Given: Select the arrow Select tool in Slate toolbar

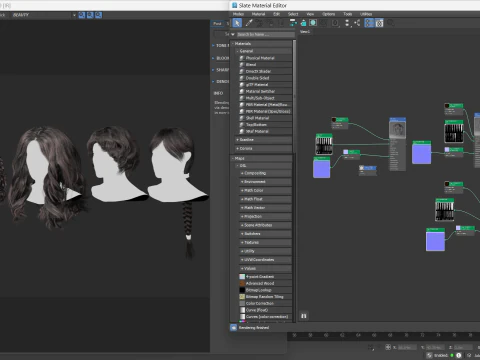Looking at the screenshot, I should pyautogui.click(x=237, y=23).
